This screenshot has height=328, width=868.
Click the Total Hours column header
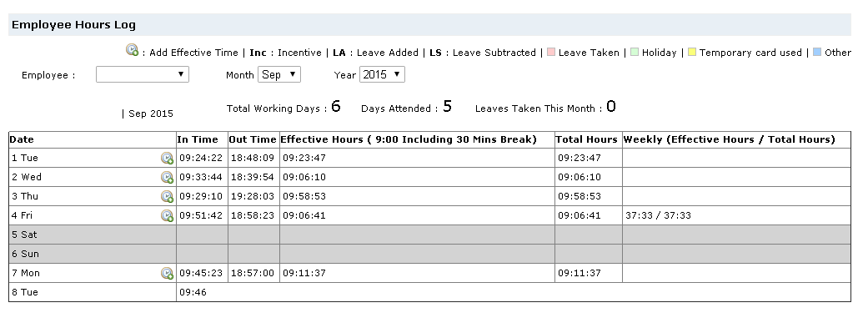589,139
